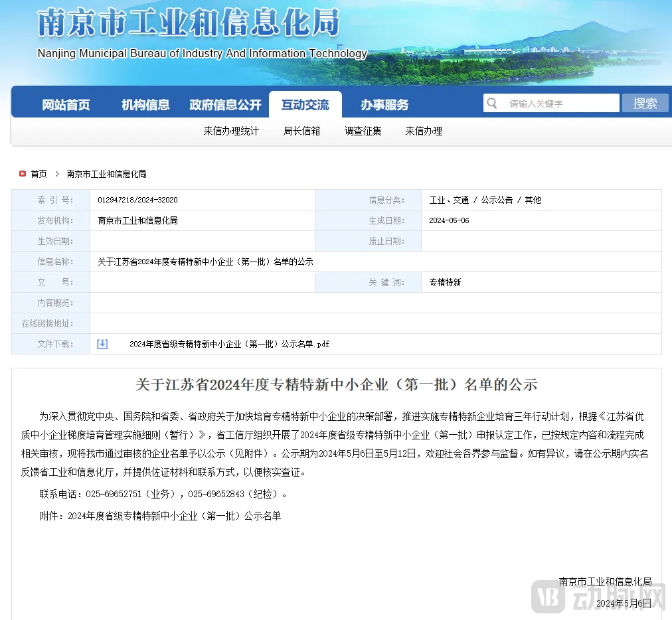Click 南京市工业和信息化局 breadcrumb link
Image resolution: width=672 pixels, height=620 pixels.
[x=106, y=174]
